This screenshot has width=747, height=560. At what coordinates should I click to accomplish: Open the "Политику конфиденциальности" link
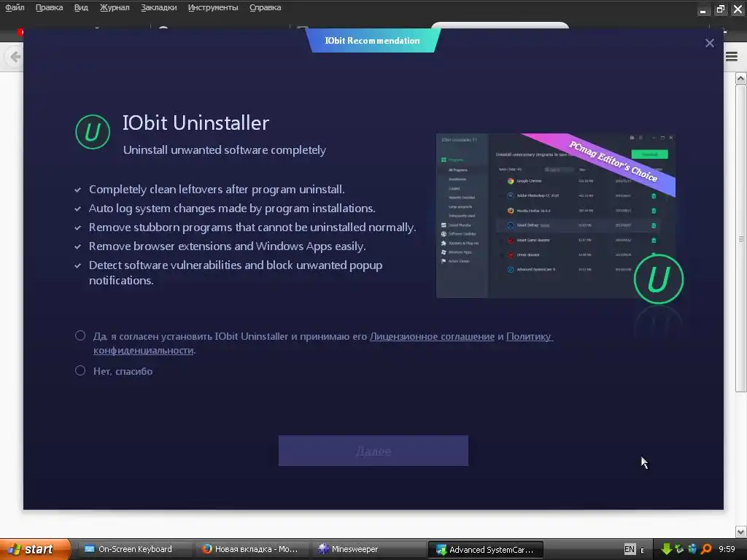point(529,336)
